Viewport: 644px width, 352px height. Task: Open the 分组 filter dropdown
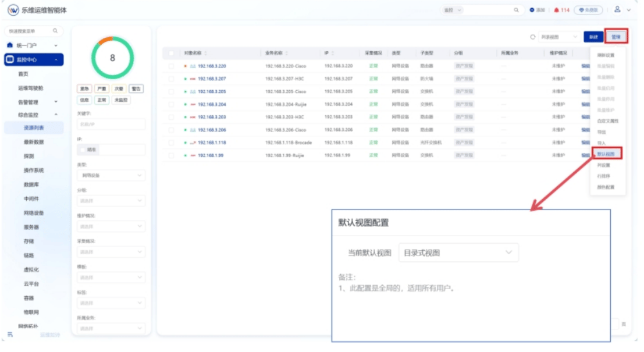111,201
